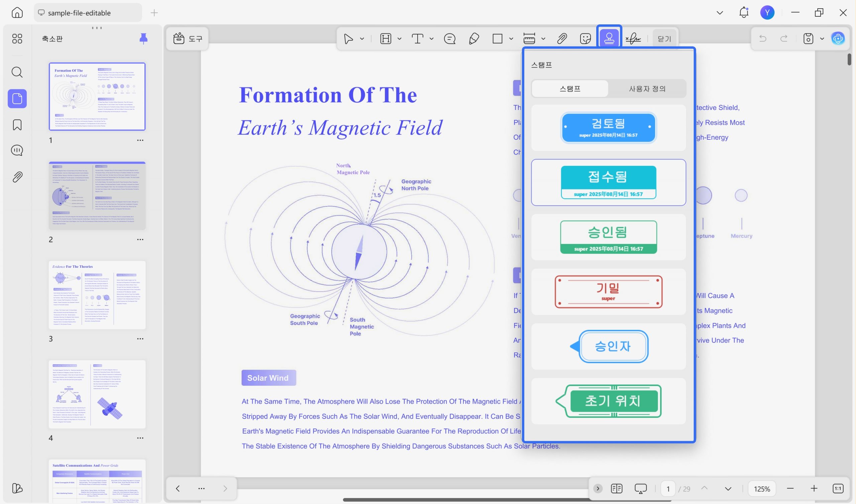
Task: Click the save icon
Action: click(808, 39)
